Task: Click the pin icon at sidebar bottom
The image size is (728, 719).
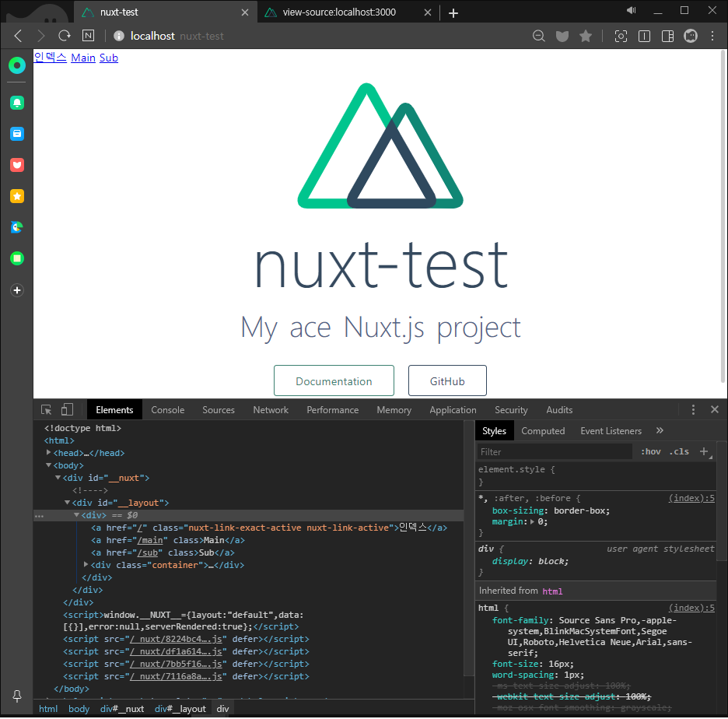Action: [x=17, y=696]
